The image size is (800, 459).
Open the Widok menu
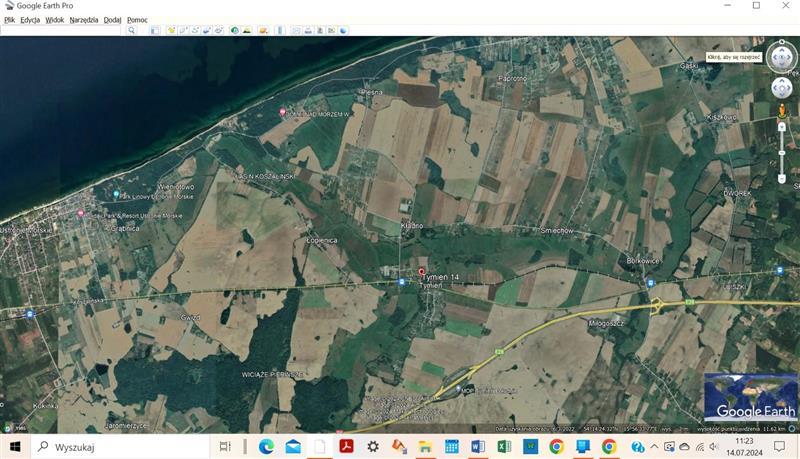[54, 20]
